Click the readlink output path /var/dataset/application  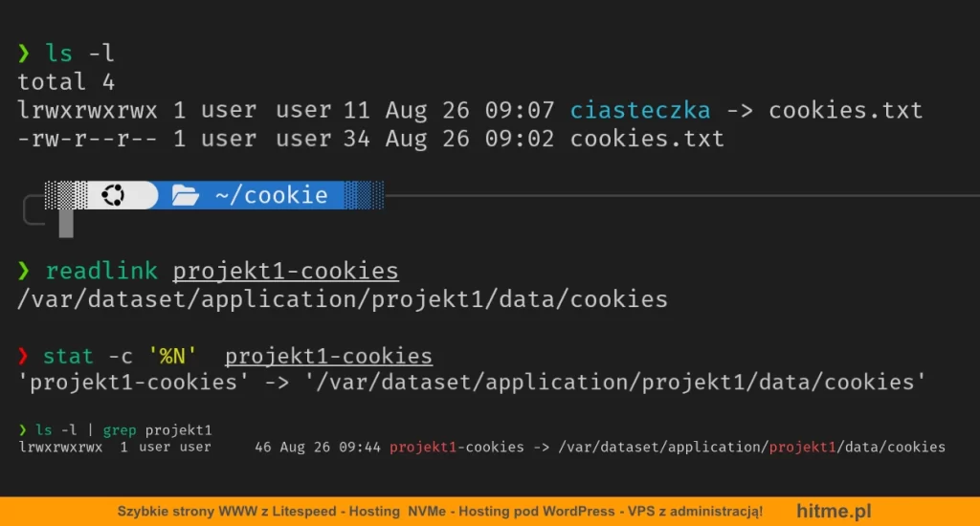pyautogui.click(x=342, y=299)
